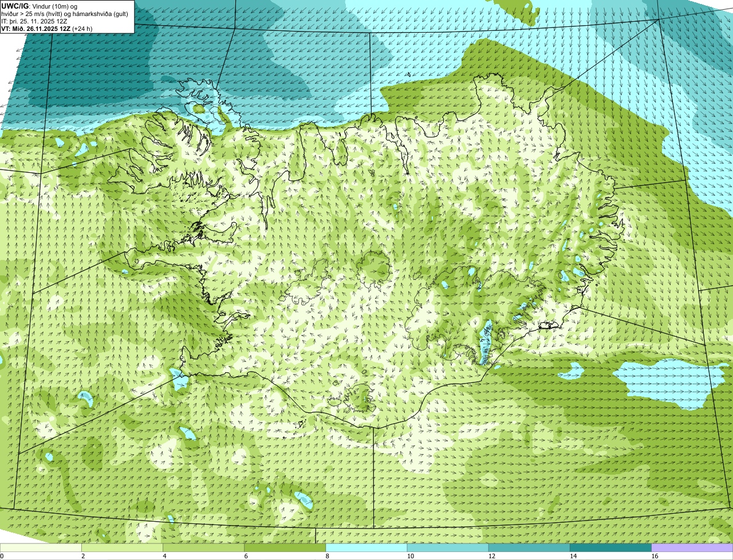Viewport: 733px width, 560px height.
Task: Select the 6–8 olive green legend swatch
Action: coord(285,548)
